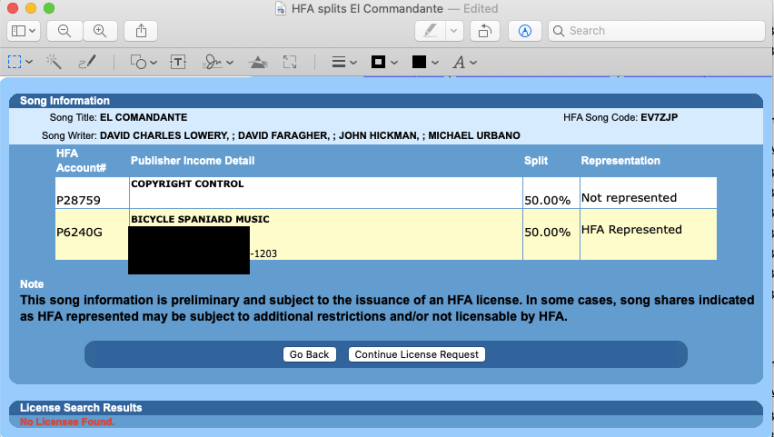Open the Shape Style line thickness menu

(x=343, y=62)
